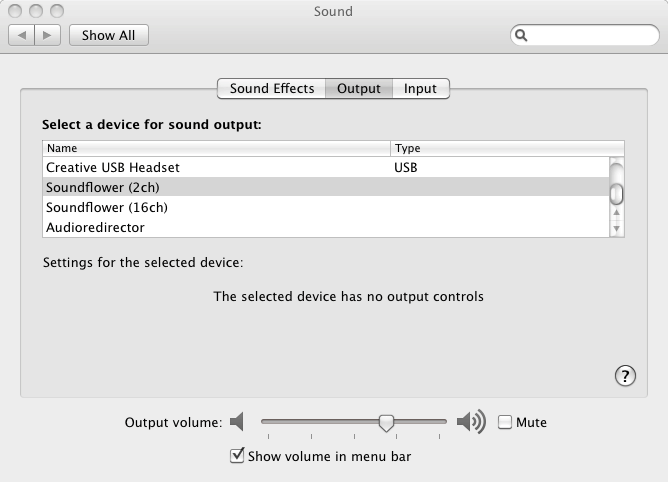Uncheck Show volume in menu bar
Image resolution: width=668 pixels, height=482 pixels.
pos(237,456)
